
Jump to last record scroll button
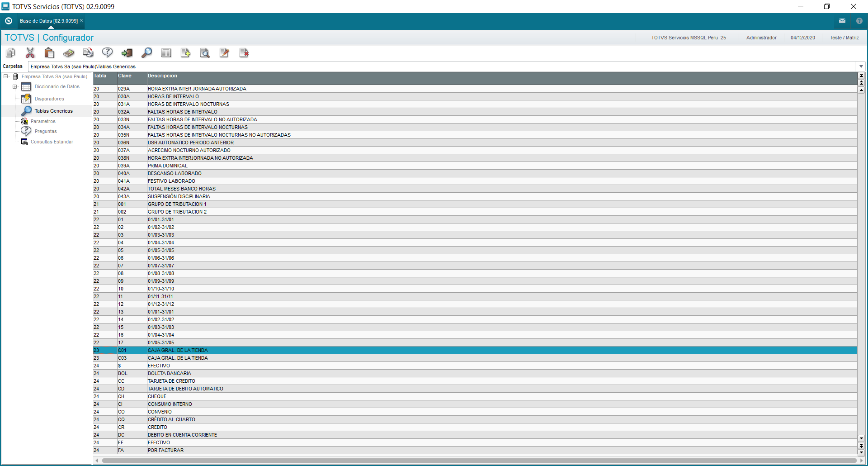(x=861, y=452)
